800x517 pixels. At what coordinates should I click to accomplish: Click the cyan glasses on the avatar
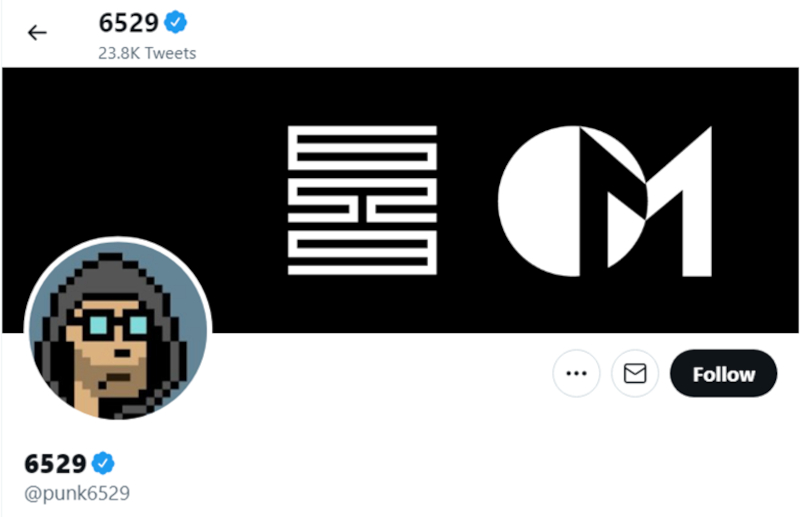click(115, 326)
